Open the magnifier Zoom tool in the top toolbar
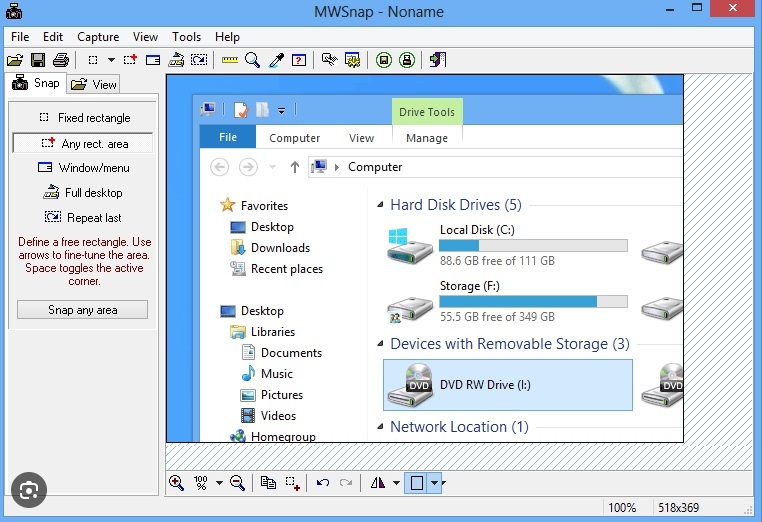This screenshot has width=762, height=522. point(252,60)
